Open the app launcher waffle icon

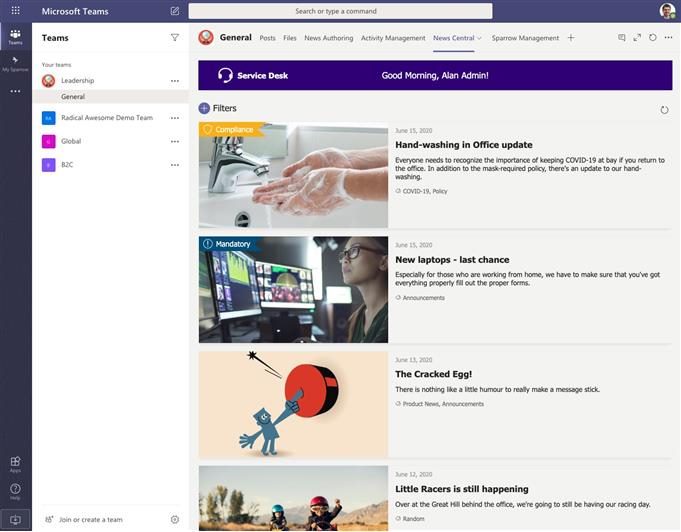(16, 10)
